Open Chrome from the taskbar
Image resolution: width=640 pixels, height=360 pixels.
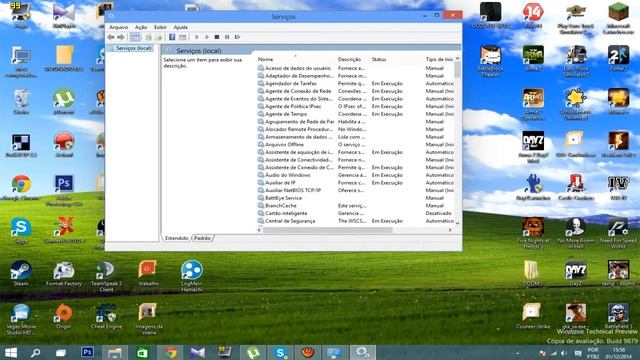click(170, 352)
